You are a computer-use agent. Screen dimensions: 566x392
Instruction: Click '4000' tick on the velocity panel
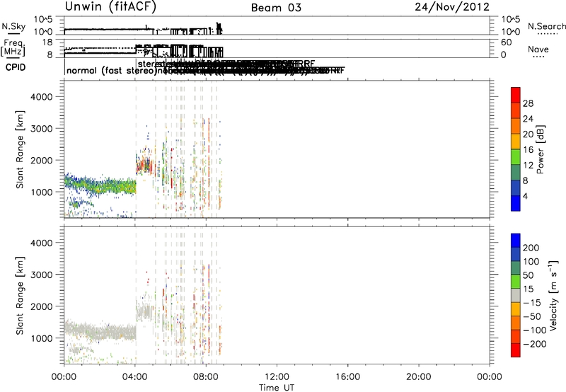(x=41, y=243)
